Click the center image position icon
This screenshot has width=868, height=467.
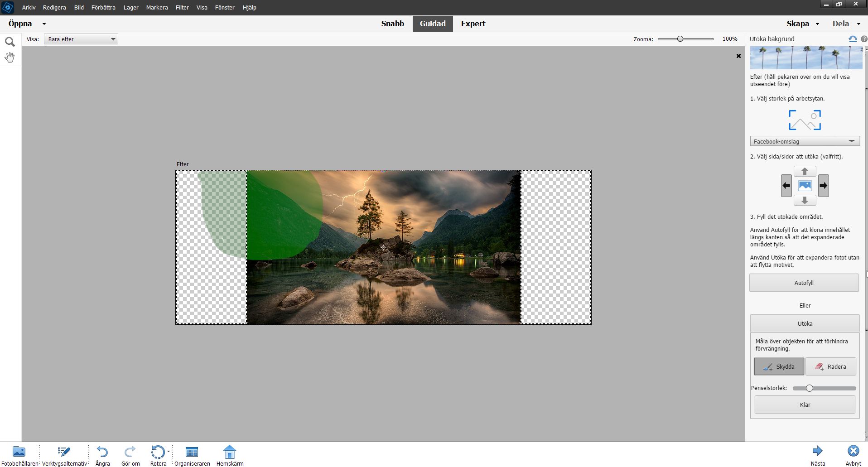805,186
